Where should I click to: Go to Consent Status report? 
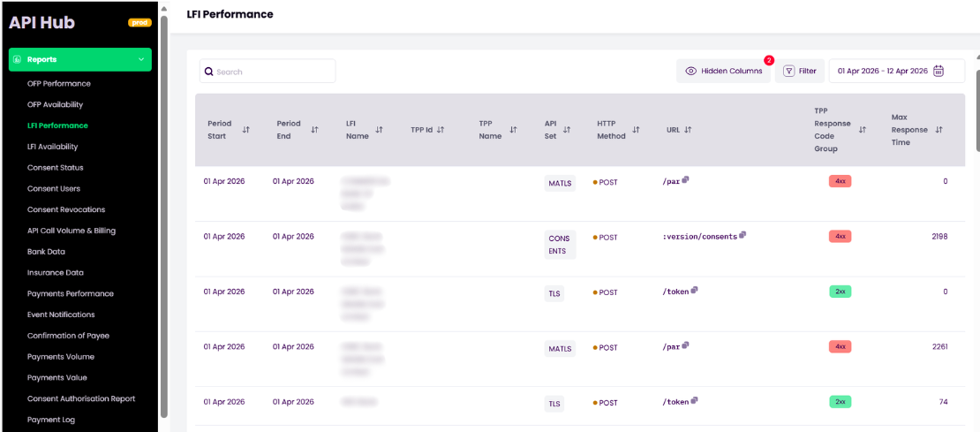[x=55, y=168]
